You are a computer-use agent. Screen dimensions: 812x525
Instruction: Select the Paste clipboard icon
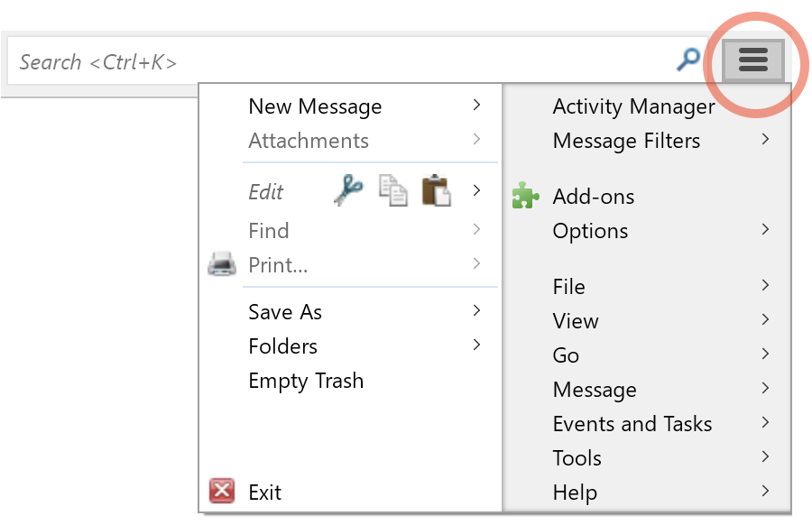coord(436,190)
